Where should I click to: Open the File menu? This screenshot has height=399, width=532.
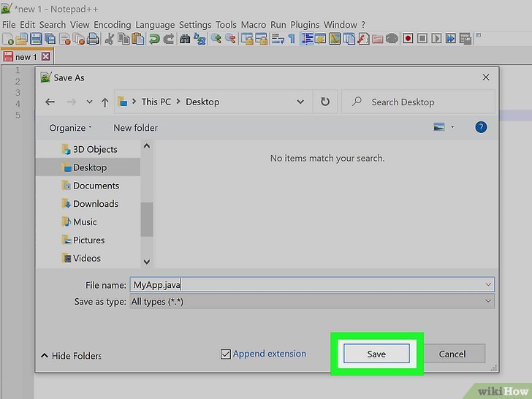click(9, 25)
